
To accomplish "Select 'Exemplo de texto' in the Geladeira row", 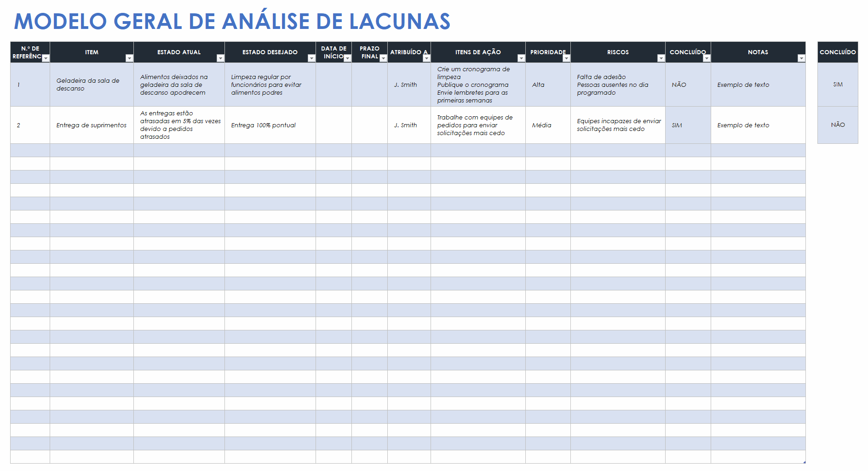I will 758,85.
